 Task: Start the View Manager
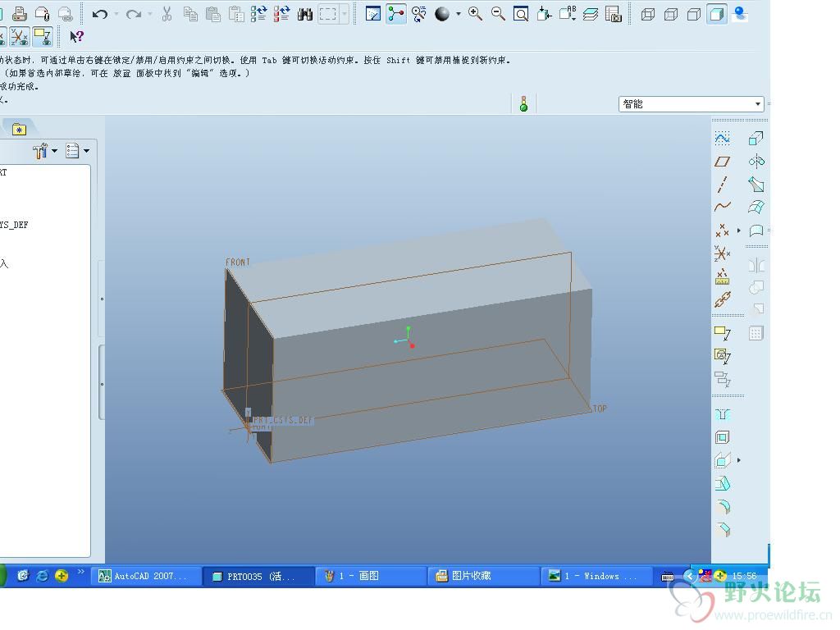pos(614,14)
